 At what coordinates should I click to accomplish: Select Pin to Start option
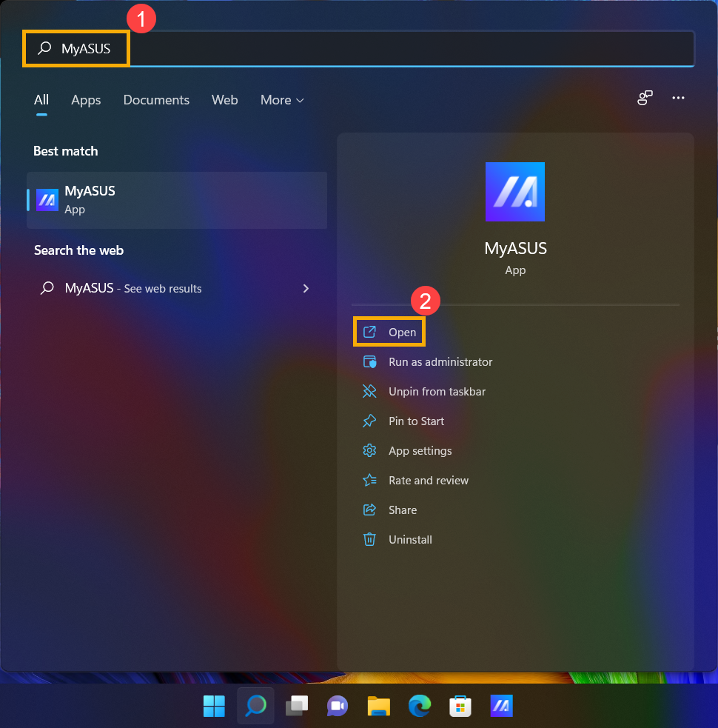pyautogui.click(x=416, y=421)
